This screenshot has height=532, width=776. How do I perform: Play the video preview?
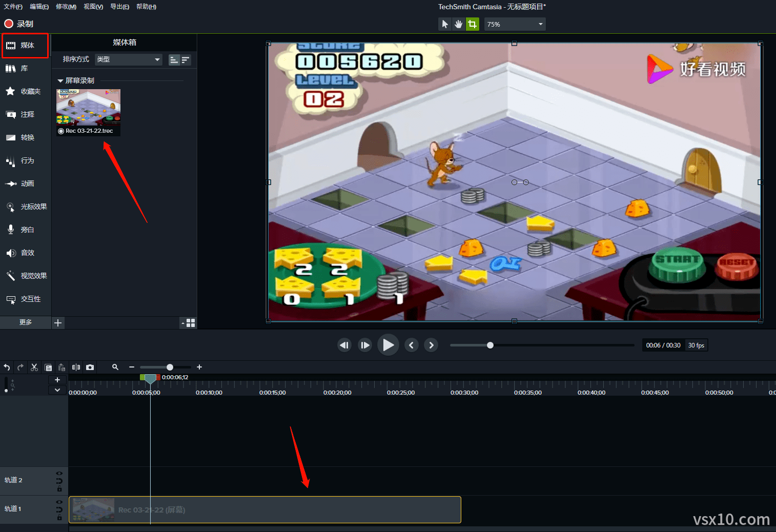pos(388,345)
